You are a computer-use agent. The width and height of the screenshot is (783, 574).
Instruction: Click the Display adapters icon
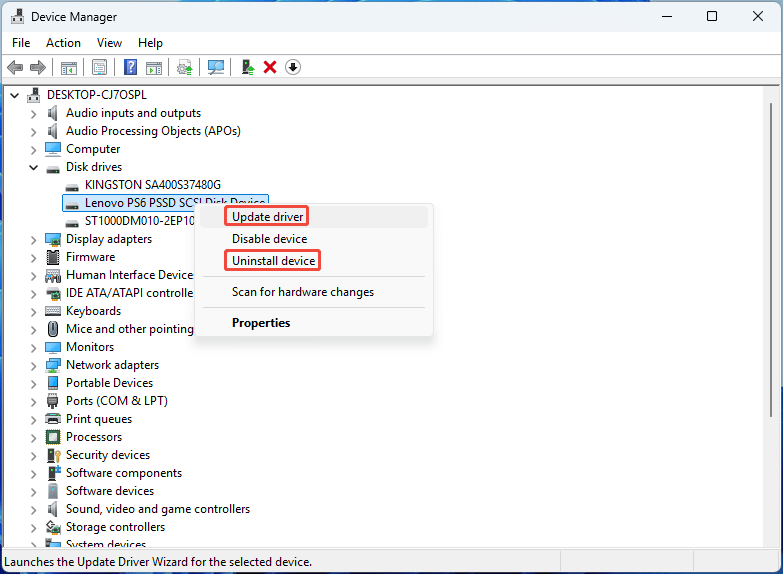coord(53,239)
